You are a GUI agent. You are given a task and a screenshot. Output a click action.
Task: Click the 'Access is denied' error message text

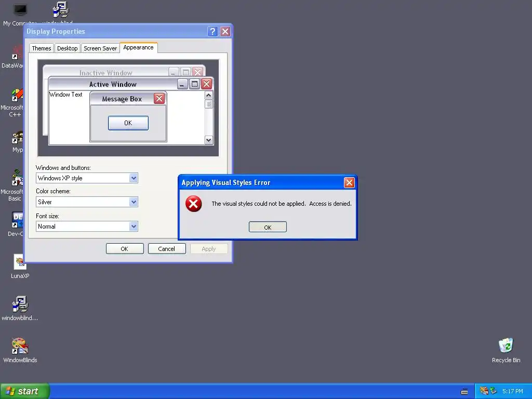click(x=330, y=204)
